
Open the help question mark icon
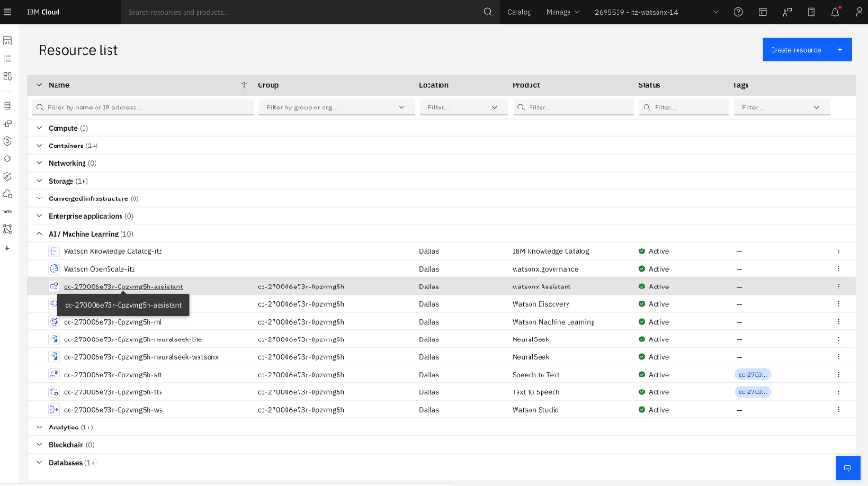pyautogui.click(x=738, y=12)
